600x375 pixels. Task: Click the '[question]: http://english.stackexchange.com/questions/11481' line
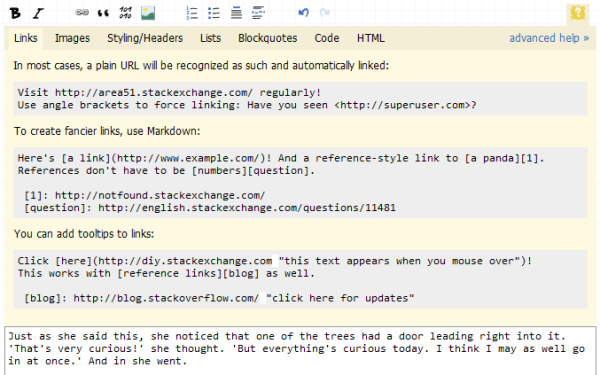[210, 208]
